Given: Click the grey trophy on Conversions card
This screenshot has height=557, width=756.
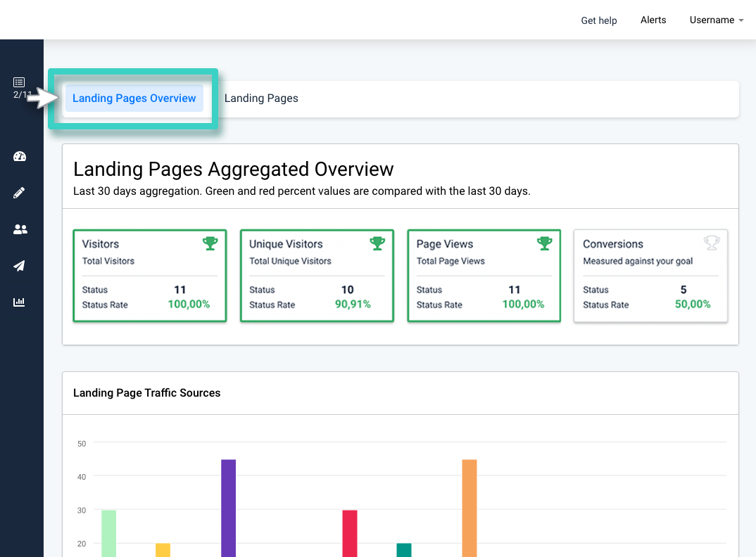Looking at the screenshot, I should [712, 243].
